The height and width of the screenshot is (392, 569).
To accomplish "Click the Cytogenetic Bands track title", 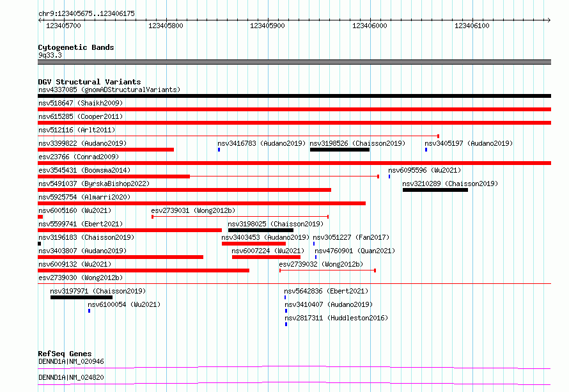I will (76, 47).
